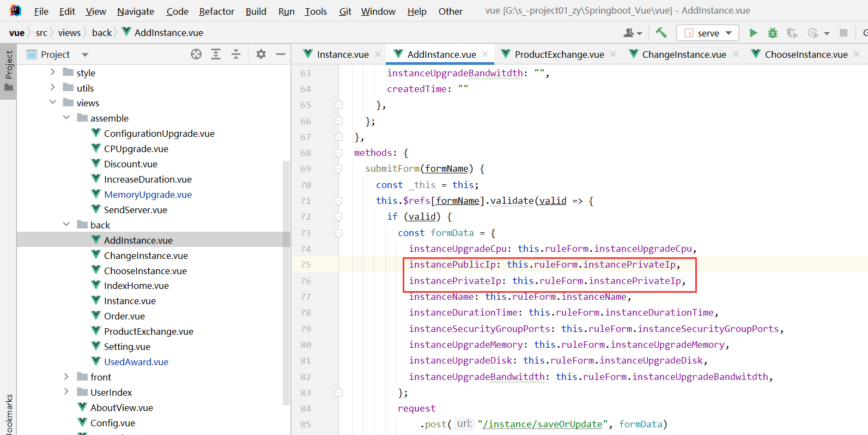Open the Tools menu
This screenshot has width=868, height=435.
[316, 11]
